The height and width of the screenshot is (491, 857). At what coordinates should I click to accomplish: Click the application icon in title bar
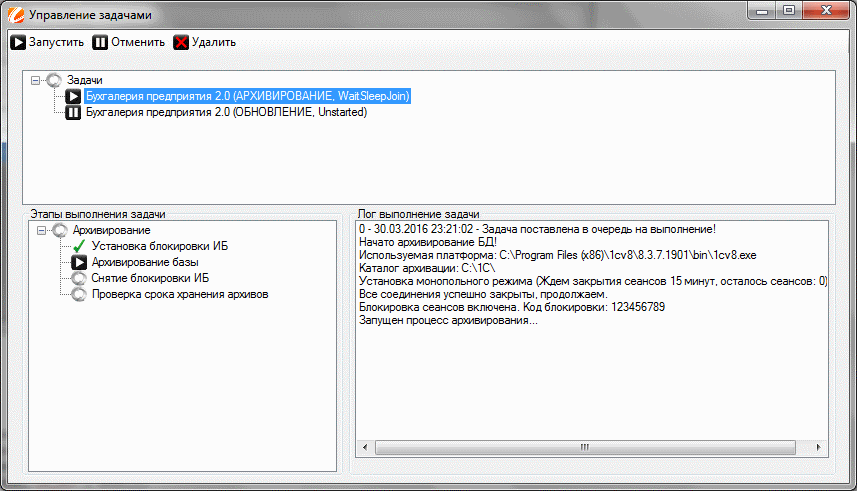[16, 15]
